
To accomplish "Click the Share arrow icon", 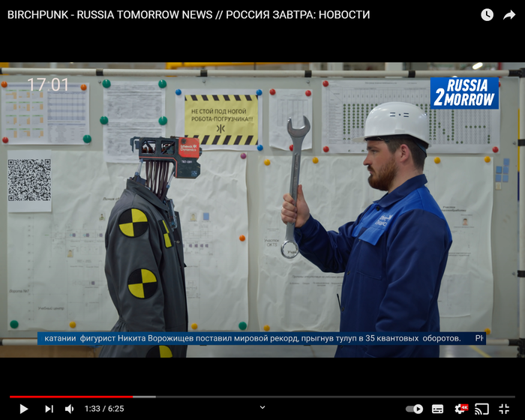I will coord(509,15).
